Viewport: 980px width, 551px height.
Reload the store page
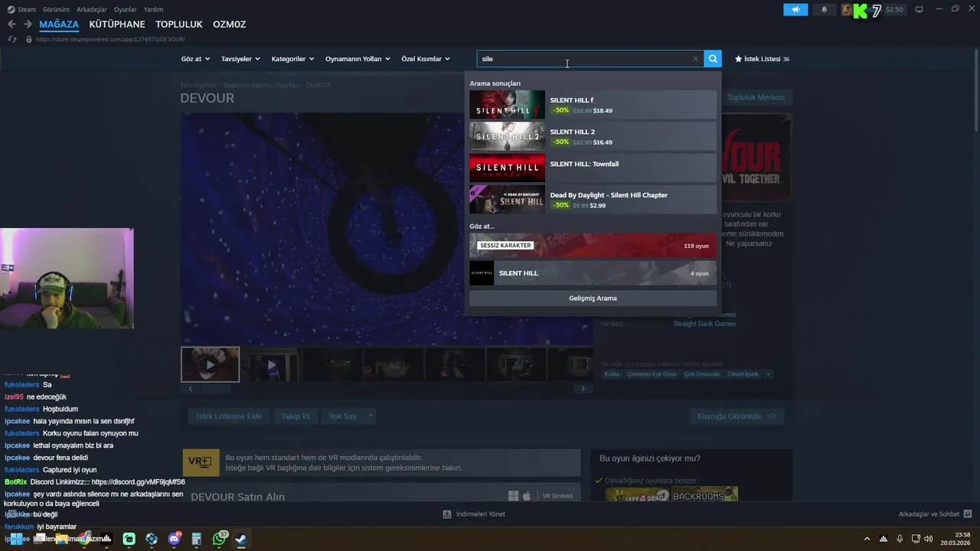12,39
